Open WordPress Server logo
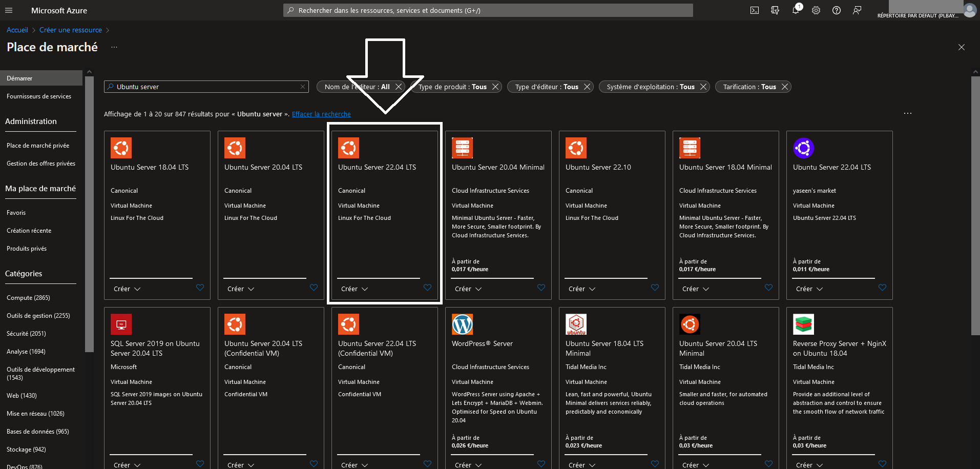 [463, 324]
